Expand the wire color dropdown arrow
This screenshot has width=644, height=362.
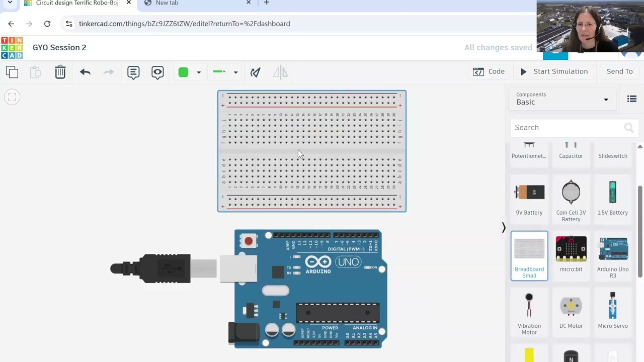coord(199,72)
